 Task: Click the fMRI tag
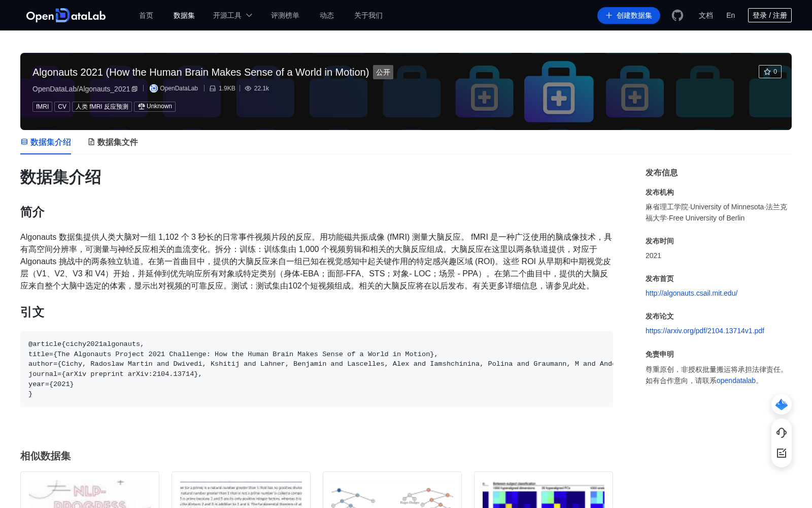point(43,107)
